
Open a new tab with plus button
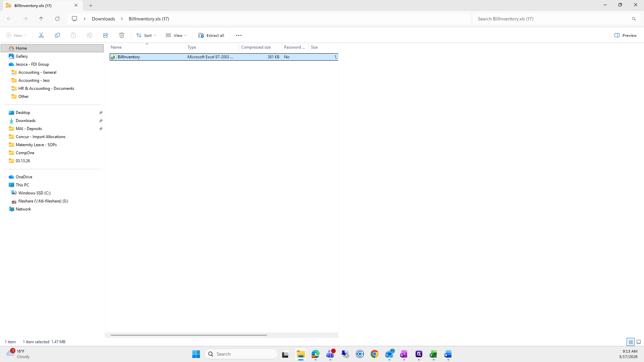[91, 5]
